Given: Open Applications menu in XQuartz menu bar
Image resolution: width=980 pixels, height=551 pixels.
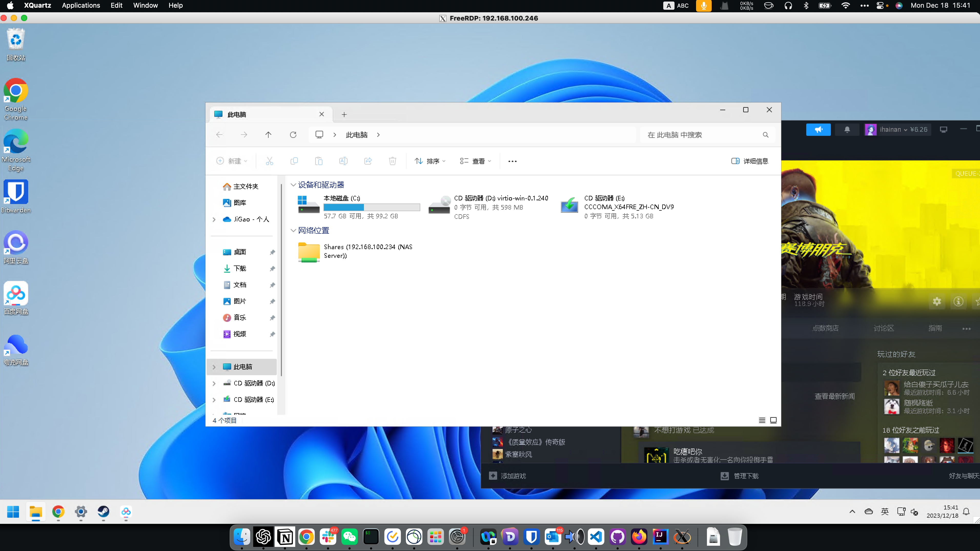Looking at the screenshot, I should [81, 5].
